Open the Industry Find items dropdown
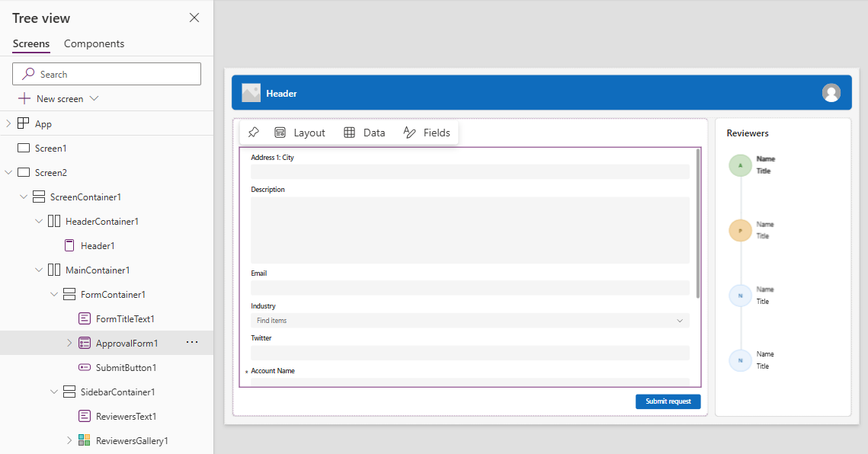Viewport: 868px width, 454px height. [470, 321]
